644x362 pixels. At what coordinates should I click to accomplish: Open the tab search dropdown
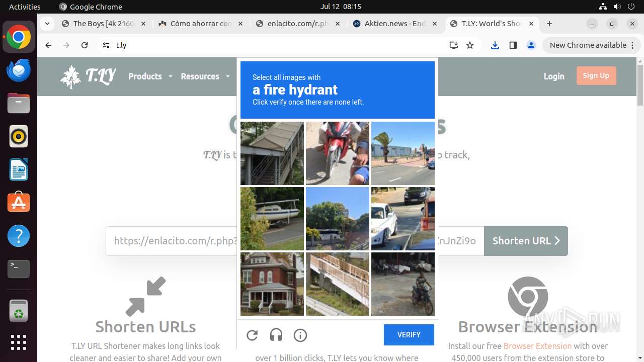tap(47, 24)
